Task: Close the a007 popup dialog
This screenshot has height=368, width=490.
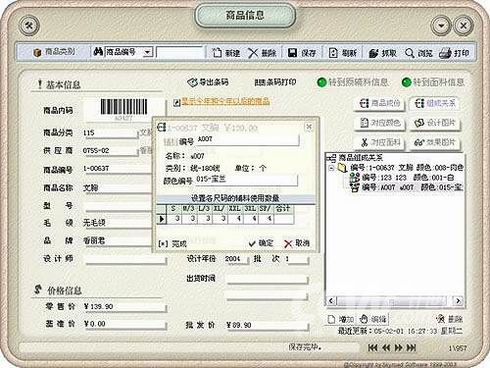Action: (x=309, y=127)
